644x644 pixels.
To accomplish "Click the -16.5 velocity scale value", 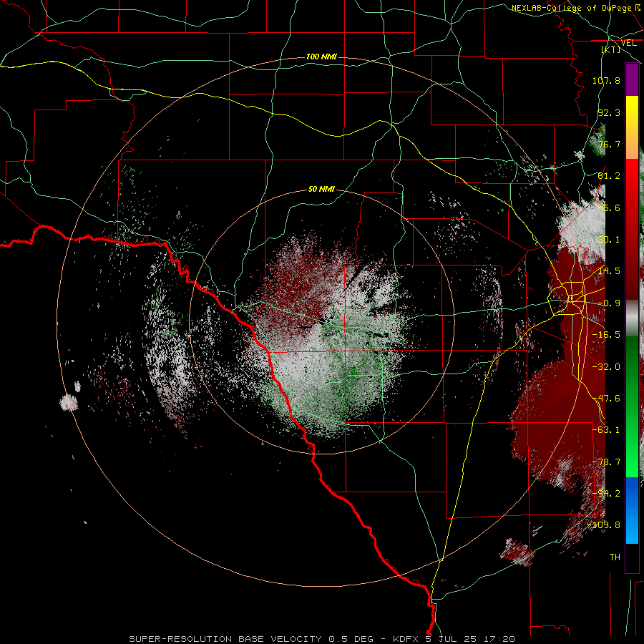I will pyautogui.click(x=606, y=335).
